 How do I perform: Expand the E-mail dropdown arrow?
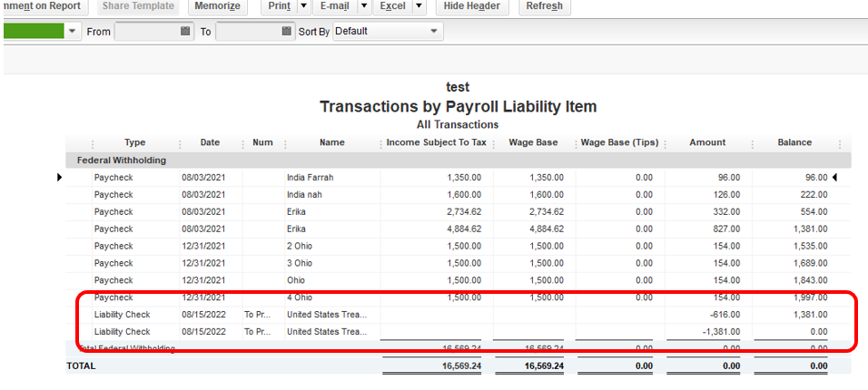[364, 6]
